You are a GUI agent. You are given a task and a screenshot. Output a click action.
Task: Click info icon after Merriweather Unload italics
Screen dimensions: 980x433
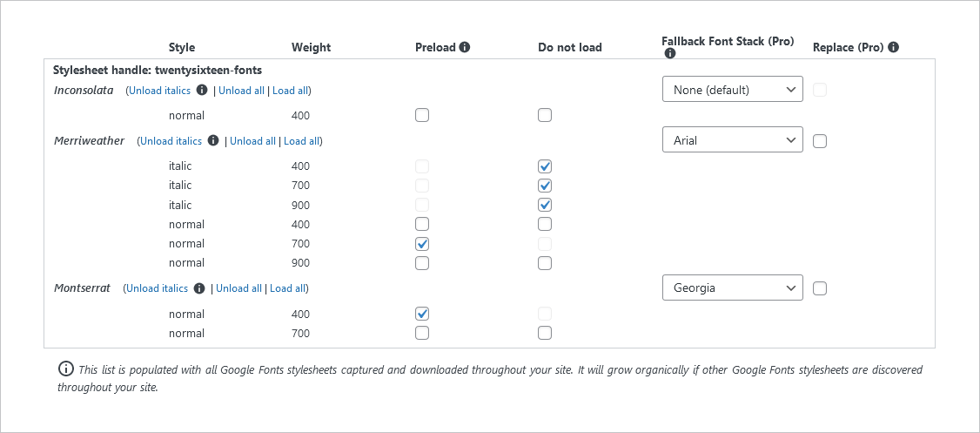tap(213, 141)
